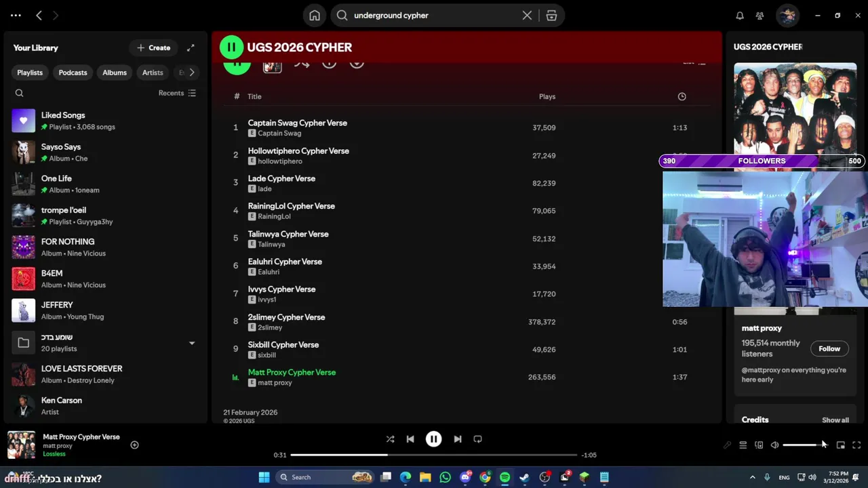Image resolution: width=868 pixels, height=488 pixels.
Task: Open Ken Carson artist page
Action: pyautogui.click(x=105, y=406)
